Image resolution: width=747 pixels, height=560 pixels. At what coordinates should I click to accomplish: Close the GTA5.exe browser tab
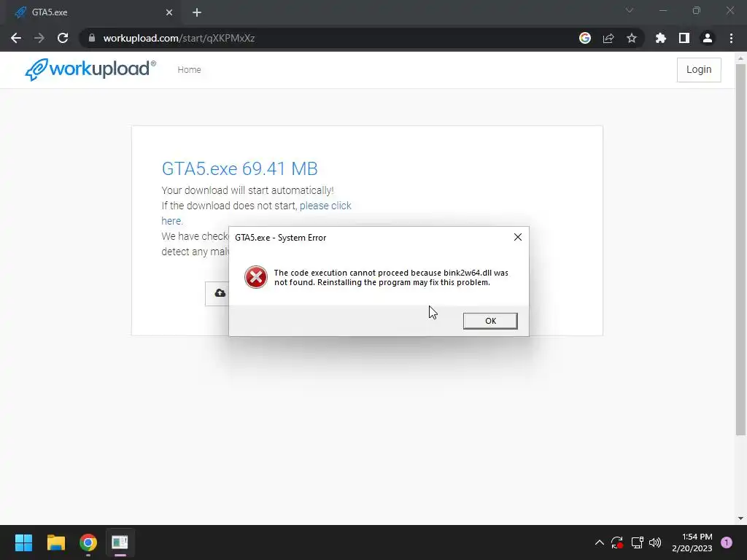coord(169,12)
